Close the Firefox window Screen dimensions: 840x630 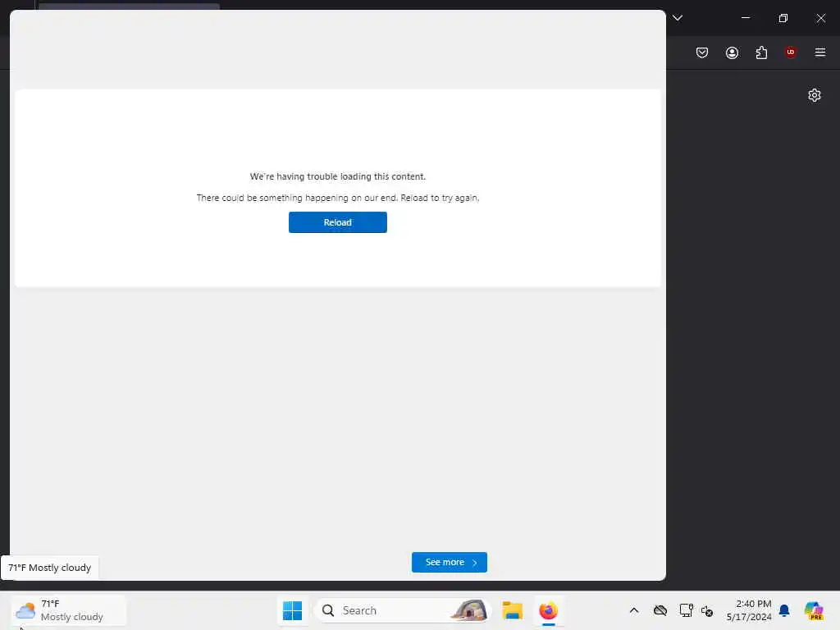coord(820,18)
